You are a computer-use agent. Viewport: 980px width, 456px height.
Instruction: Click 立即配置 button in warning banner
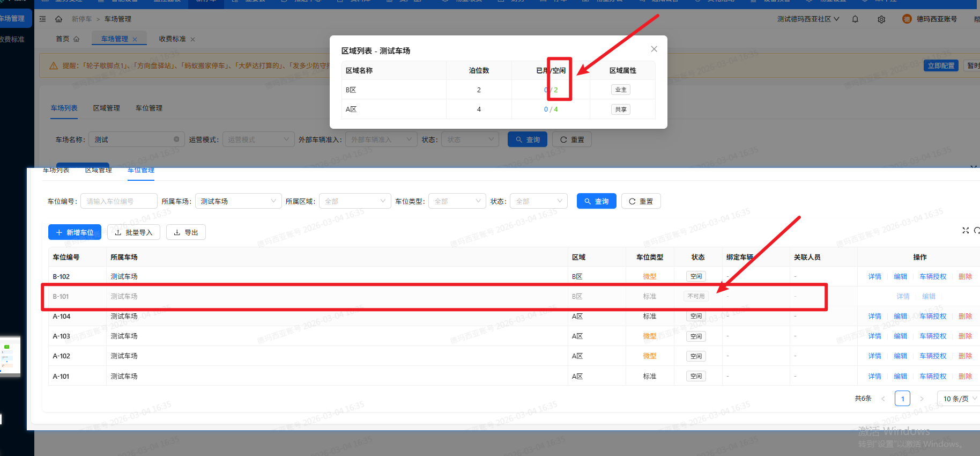pos(941,65)
